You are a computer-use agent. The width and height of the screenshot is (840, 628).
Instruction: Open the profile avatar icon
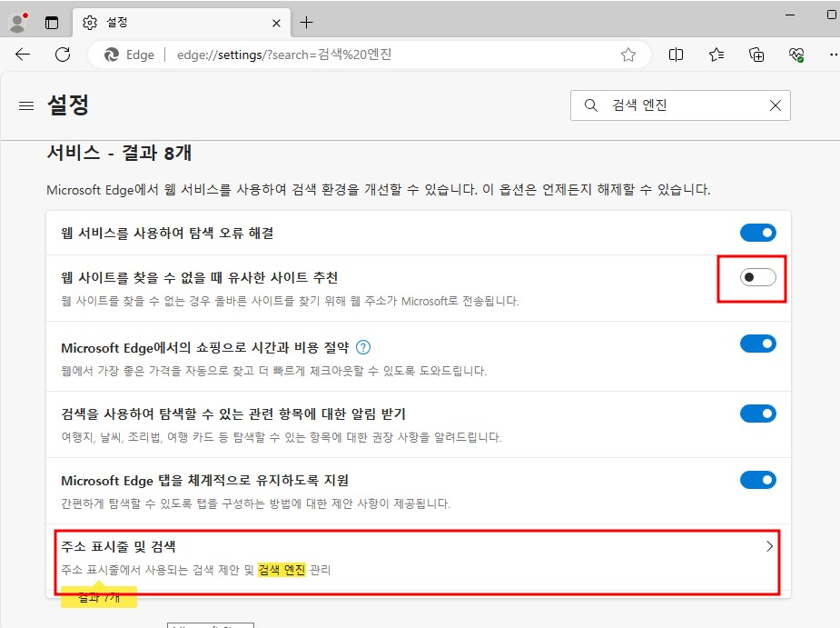tap(19, 23)
